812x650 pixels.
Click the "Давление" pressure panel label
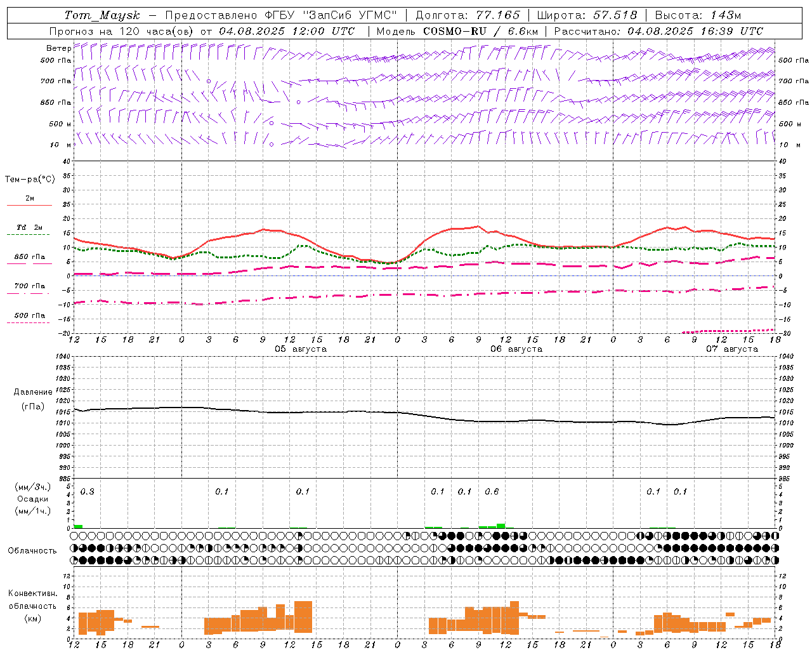pos(33,392)
